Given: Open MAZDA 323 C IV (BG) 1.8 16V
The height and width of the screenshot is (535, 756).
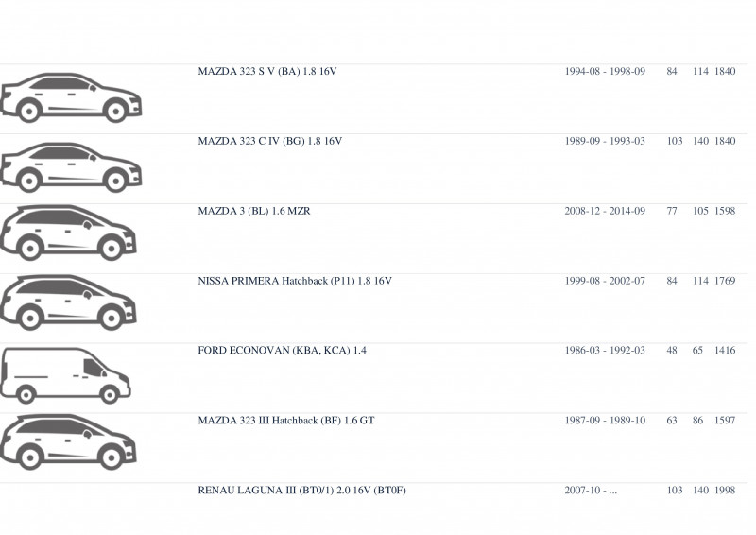Looking at the screenshot, I should [x=270, y=142].
